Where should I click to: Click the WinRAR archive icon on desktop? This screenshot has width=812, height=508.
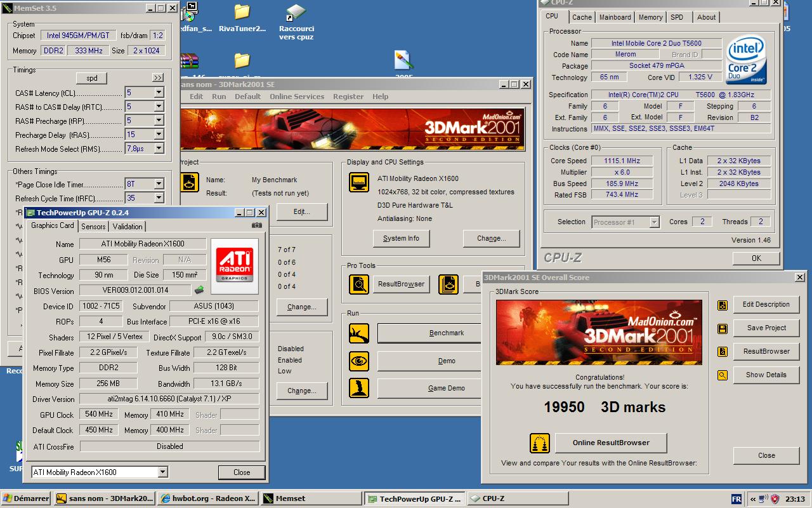pyautogui.click(x=189, y=61)
